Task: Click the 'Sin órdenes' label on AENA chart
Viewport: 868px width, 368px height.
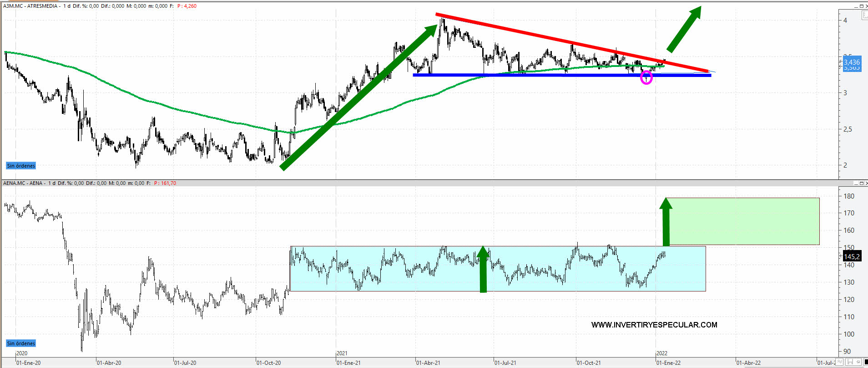Action: tap(21, 343)
